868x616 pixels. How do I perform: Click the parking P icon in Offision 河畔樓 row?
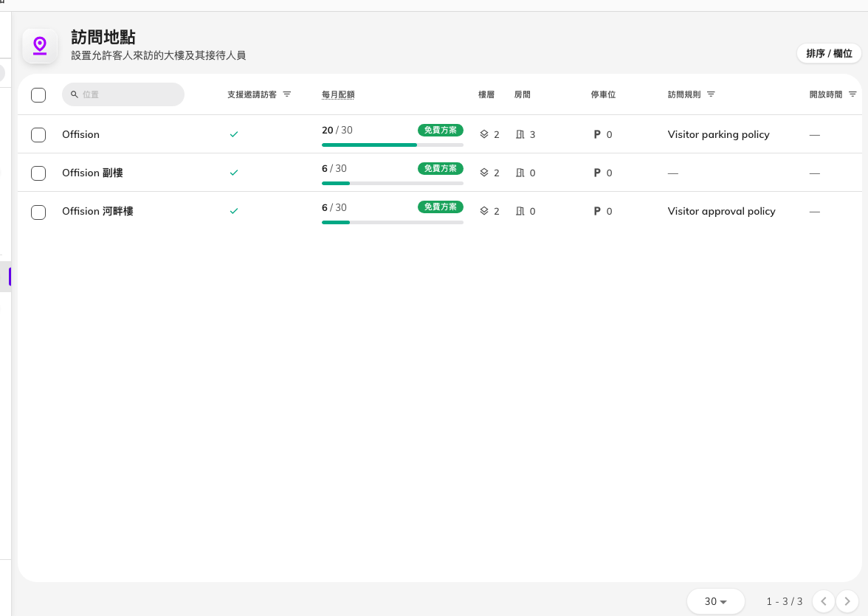(597, 211)
